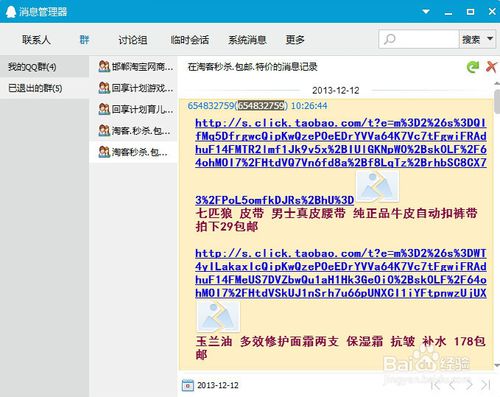Open the 更多 menu
This screenshot has width=500, height=397.
[295, 40]
